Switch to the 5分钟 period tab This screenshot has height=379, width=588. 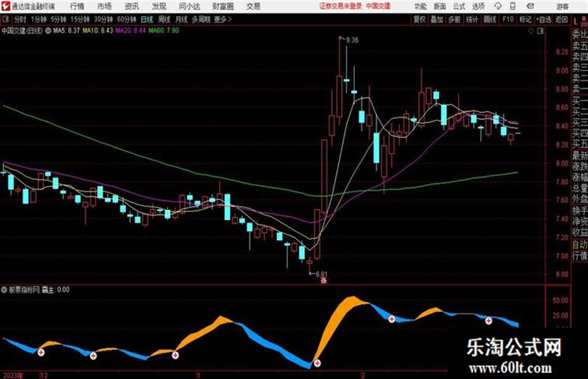(x=58, y=19)
